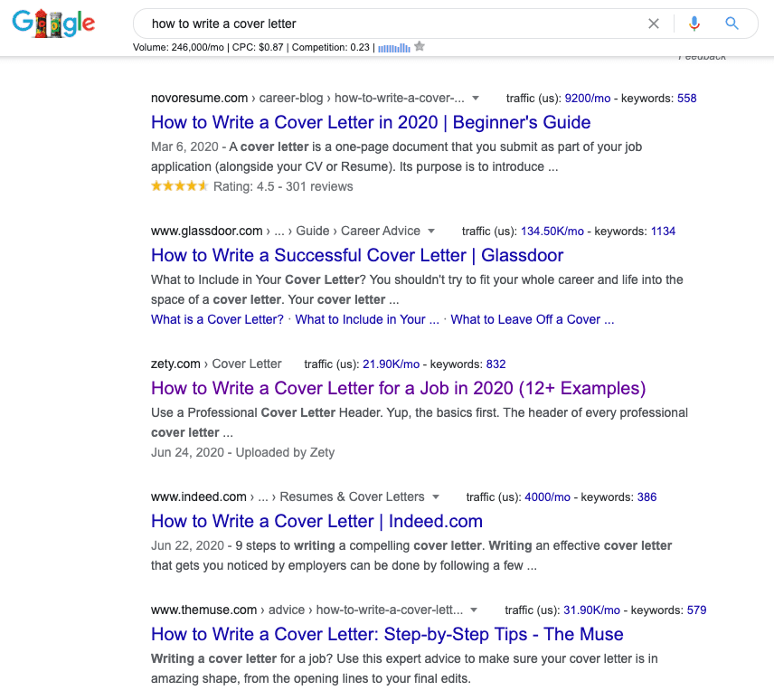Image resolution: width=774 pixels, height=700 pixels.
Task: Open the Indeed.com cover letter result
Action: tap(316, 521)
